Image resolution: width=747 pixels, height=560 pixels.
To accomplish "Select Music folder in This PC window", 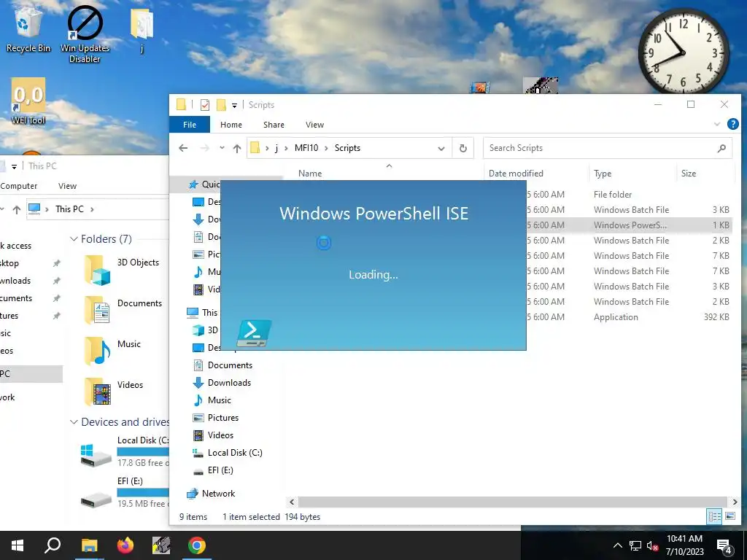I will pyautogui.click(x=112, y=351).
